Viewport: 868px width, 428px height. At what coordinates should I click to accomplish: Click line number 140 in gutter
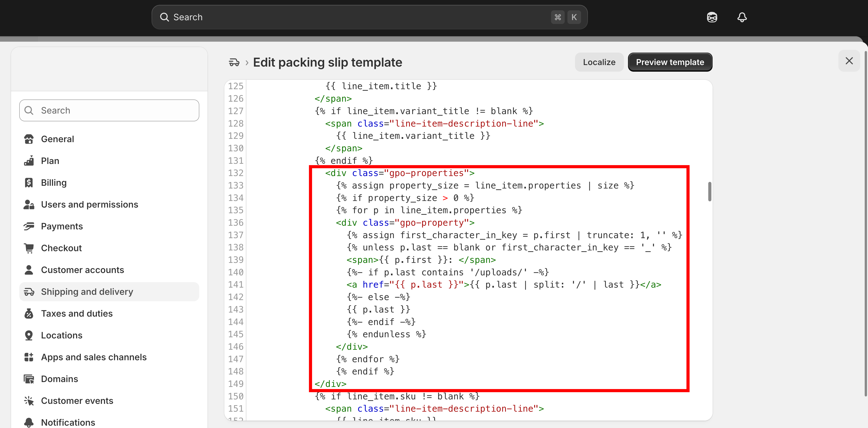pos(236,272)
